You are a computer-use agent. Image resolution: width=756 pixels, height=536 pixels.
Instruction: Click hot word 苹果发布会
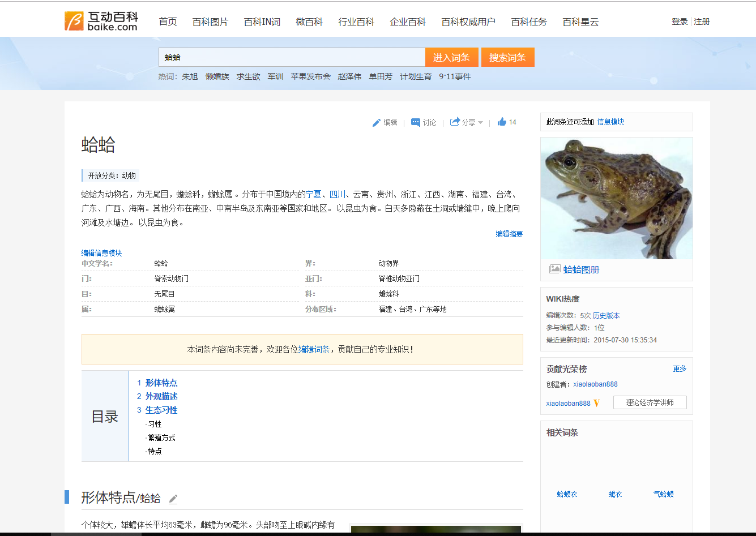[x=311, y=76]
